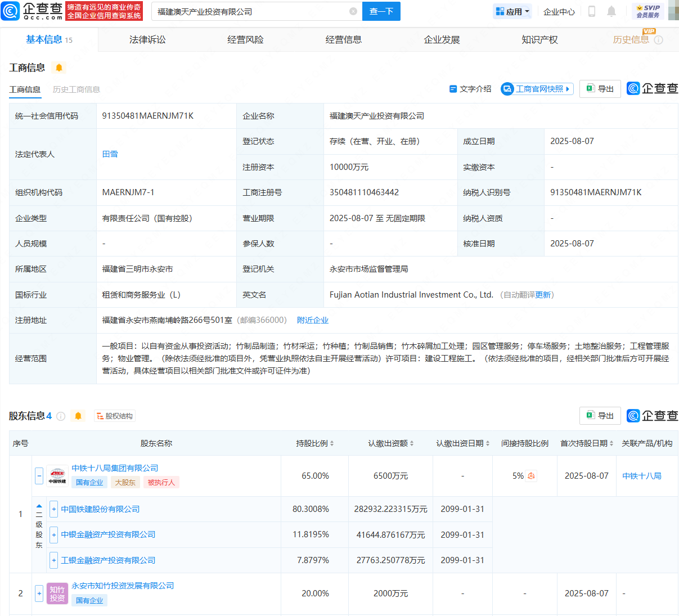Image resolution: width=679 pixels, height=616 pixels.
Task: Clear the search box with the X icon
Action: pos(353,11)
